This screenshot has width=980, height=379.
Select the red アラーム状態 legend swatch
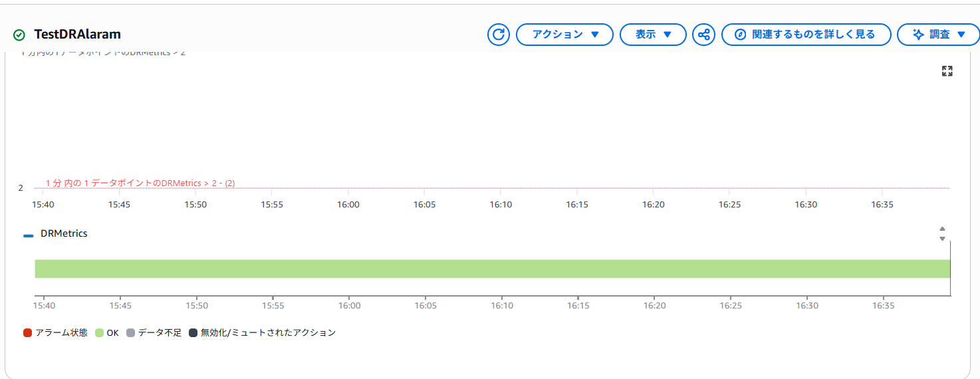(x=28, y=332)
